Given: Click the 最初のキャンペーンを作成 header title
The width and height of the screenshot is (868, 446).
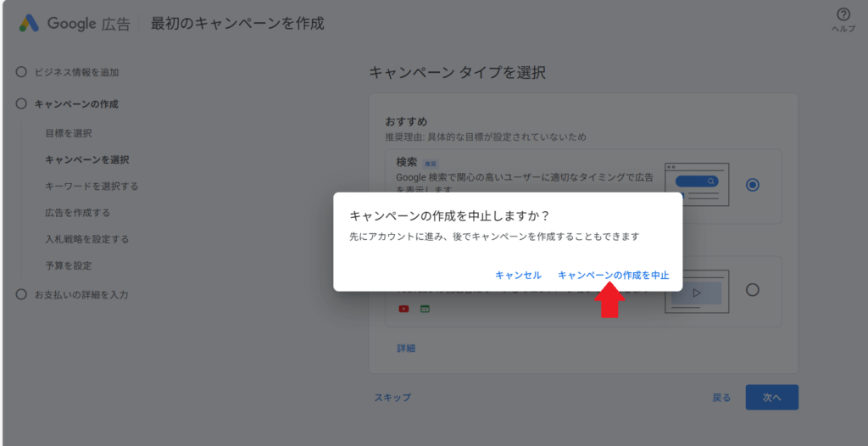Looking at the screenshot, I should [237, 24].
